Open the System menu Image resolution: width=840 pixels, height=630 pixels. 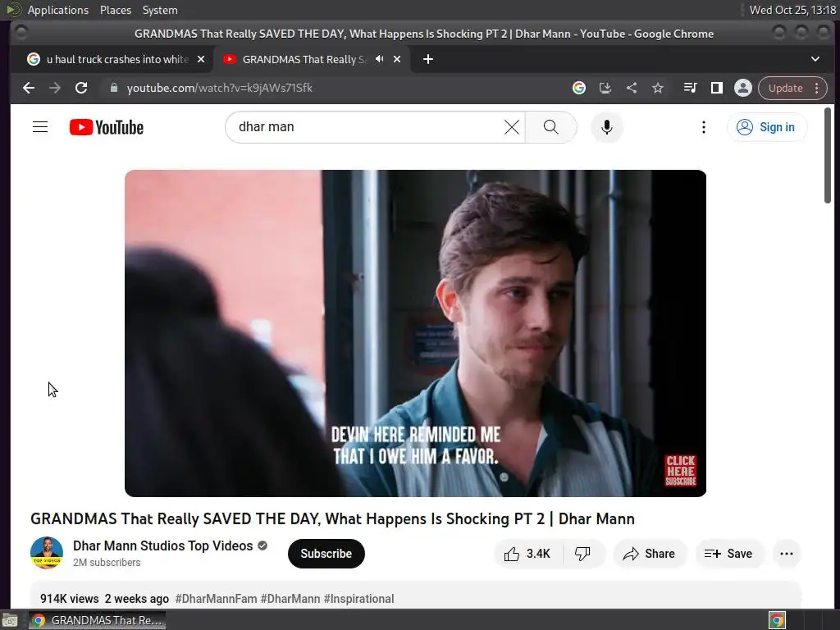pos(160,10)
